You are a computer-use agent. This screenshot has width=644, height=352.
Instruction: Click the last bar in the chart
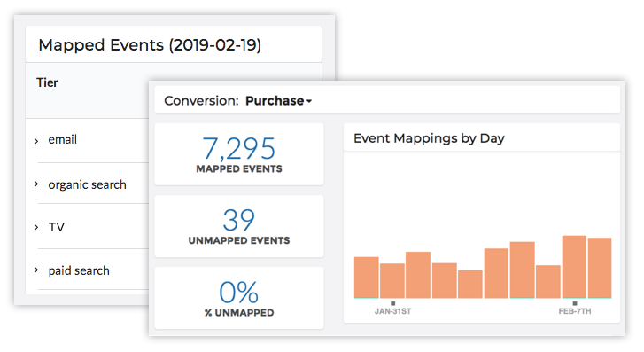pyautogui.click(x=600, y=268)
